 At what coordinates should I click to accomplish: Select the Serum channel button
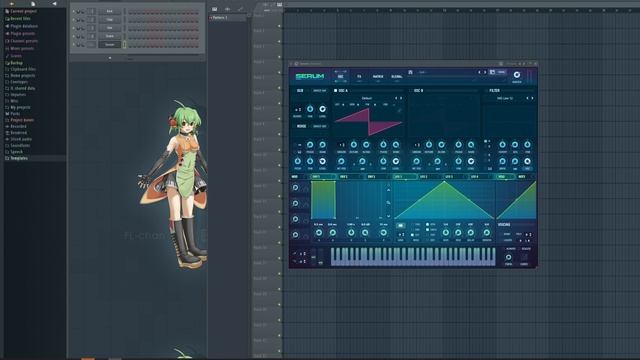coord(109,44)
